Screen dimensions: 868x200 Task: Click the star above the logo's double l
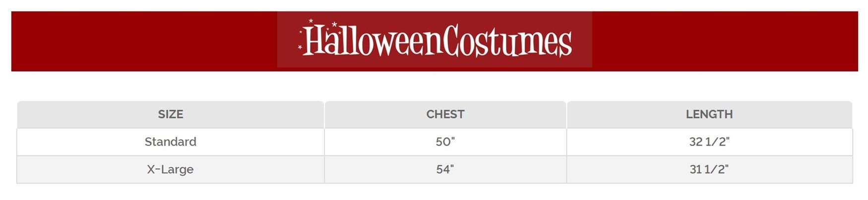point(335,24)
